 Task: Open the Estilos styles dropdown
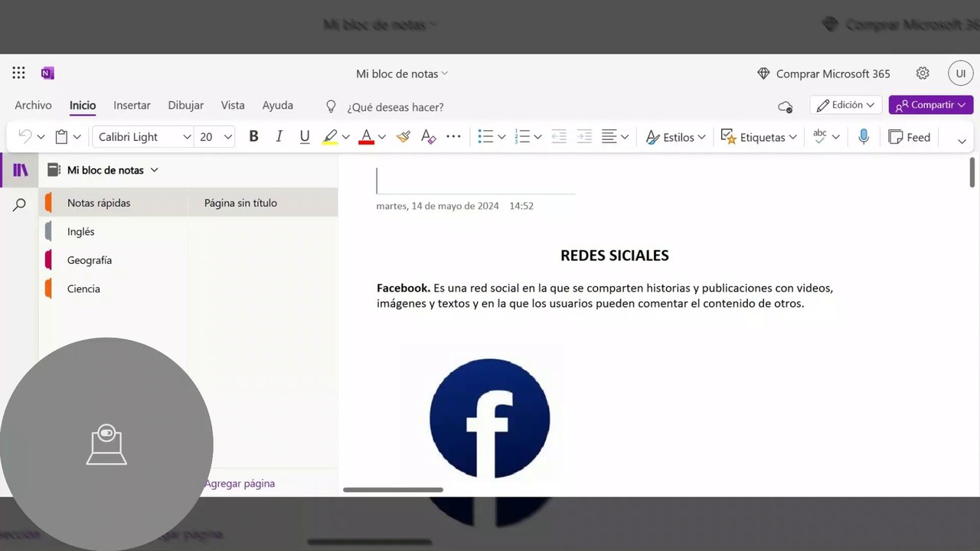pos(675,137)
